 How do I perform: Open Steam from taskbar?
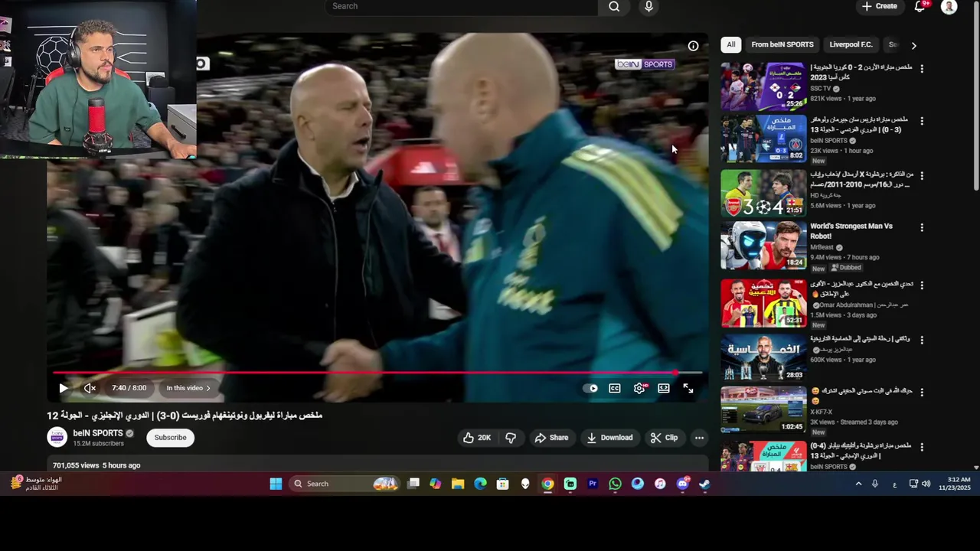[704, 484]
